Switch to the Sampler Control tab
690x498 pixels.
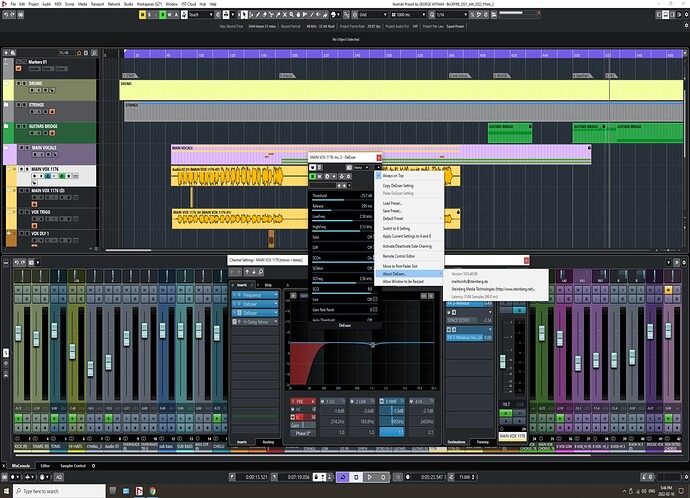tap(73, 465)
